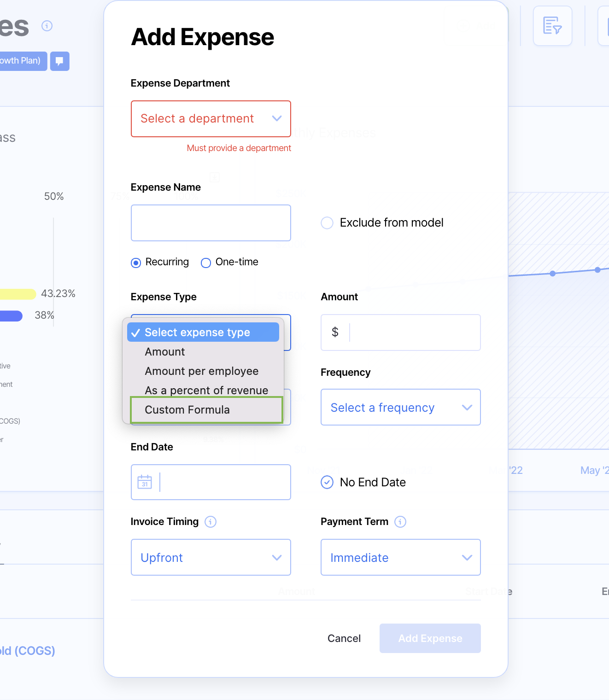Choose Amount per employee option
The height and width of the screenshot is (700, 609).
point(201,371)
